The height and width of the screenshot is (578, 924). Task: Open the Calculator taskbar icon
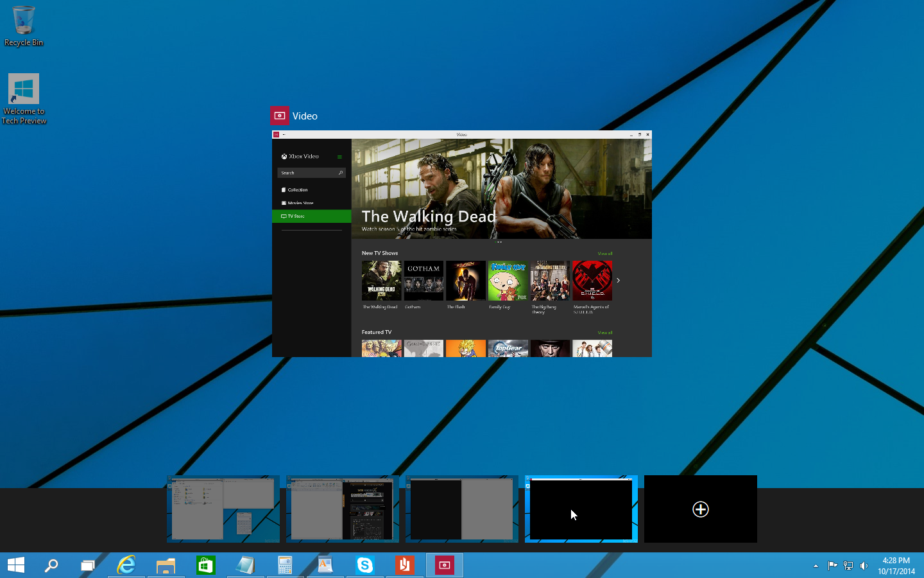[x=285, y=565]
